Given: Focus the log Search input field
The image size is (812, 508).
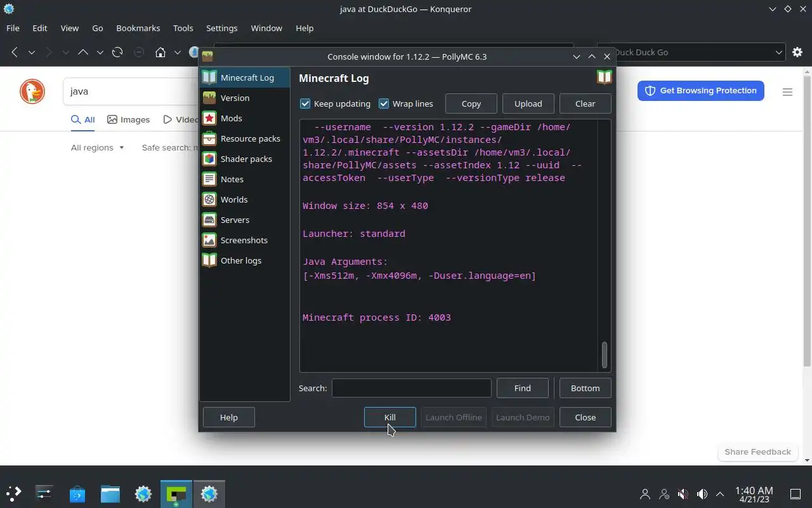Looking at the screenshot, I should pos(412,388).
